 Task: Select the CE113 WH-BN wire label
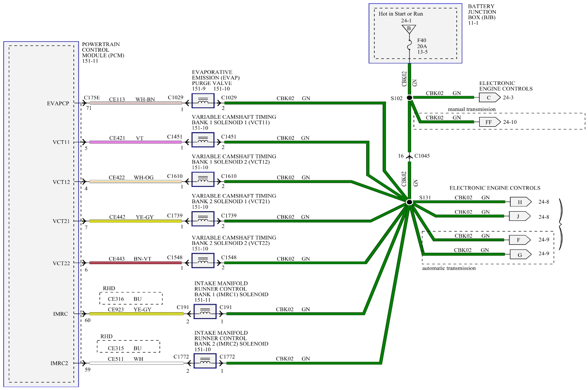(132, 99)
